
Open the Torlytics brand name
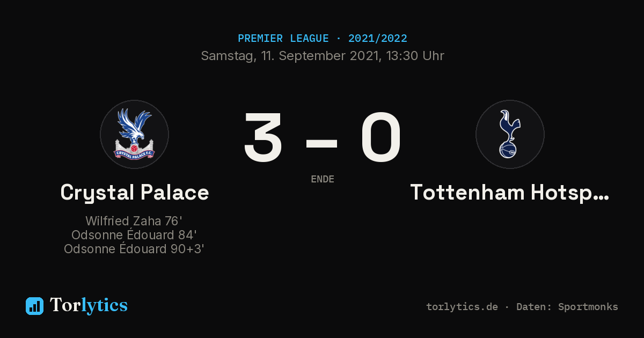(89, 305)
